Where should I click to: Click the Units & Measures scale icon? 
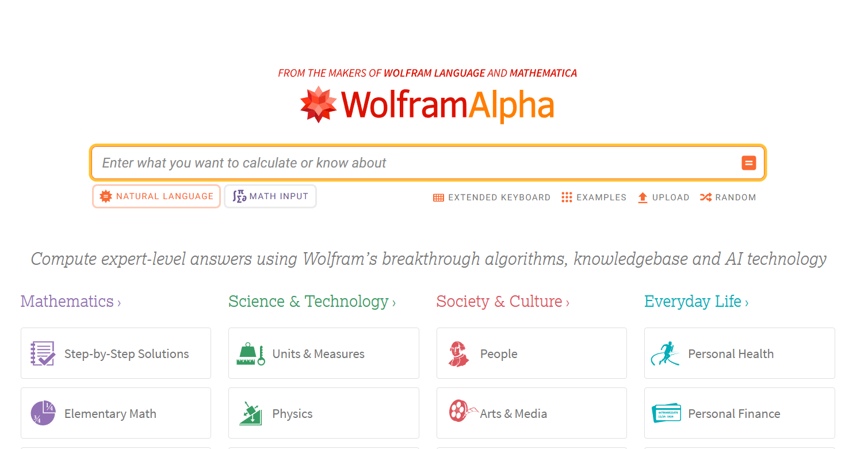[x=251, y=353]
